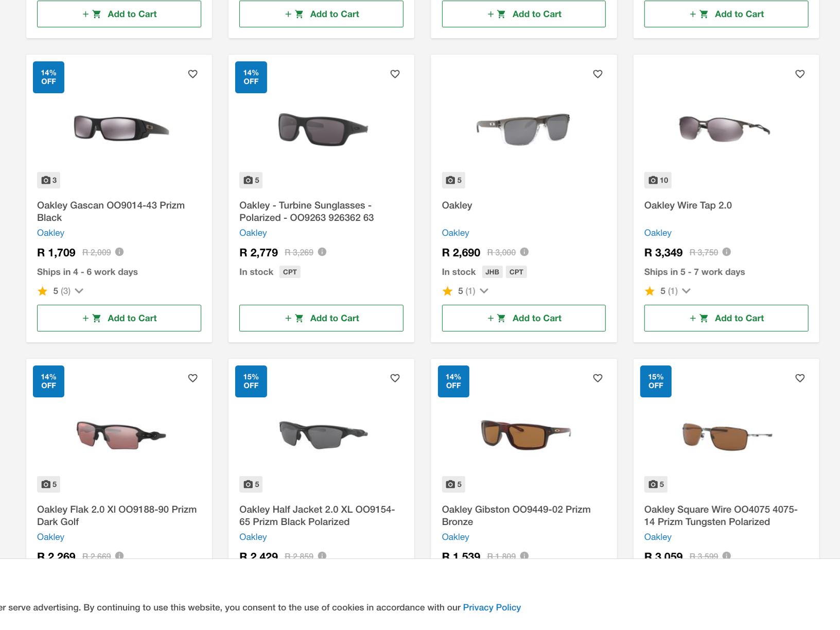Add Oakley Wire Tap 2.0 to cart
840x630 pixels.
click(x=726, y=318)
